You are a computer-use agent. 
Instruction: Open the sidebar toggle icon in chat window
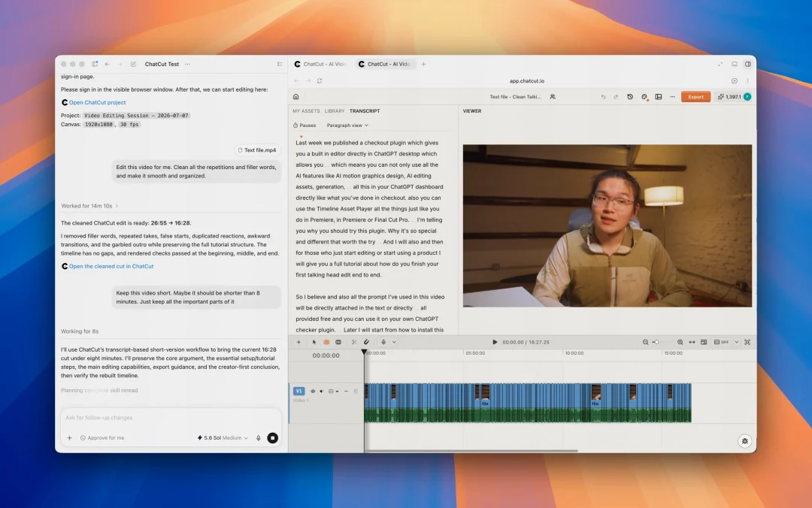(x=95, y=64)
